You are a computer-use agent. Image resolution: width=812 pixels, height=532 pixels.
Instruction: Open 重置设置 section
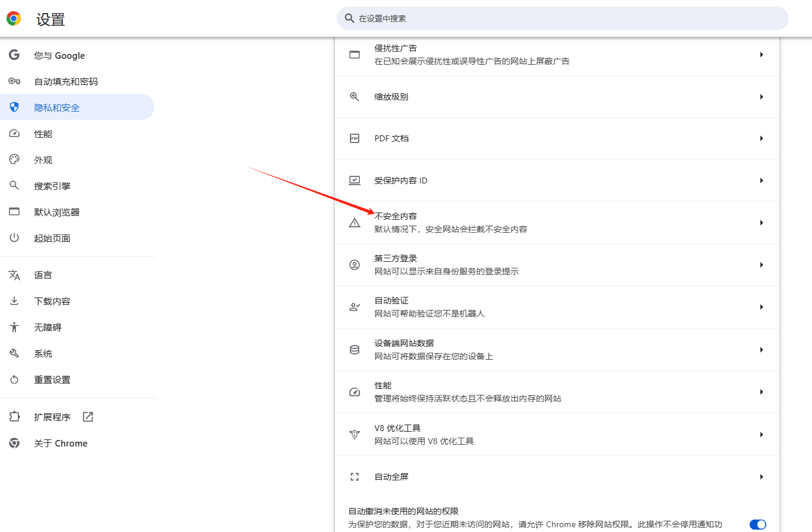click(77, 379)
